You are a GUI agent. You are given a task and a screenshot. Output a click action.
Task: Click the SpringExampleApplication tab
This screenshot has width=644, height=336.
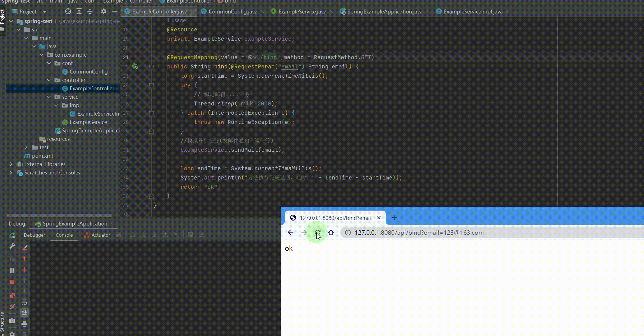click(384, 11)
